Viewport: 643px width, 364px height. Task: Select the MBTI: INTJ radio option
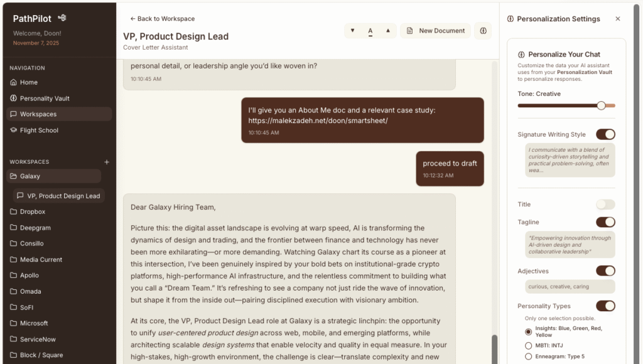tap(529, 345)
